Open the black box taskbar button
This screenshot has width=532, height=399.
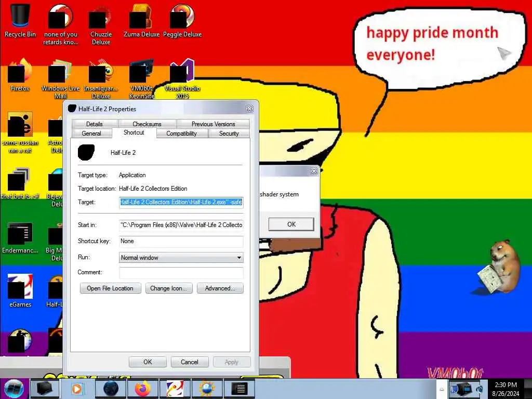coord(45,389)
